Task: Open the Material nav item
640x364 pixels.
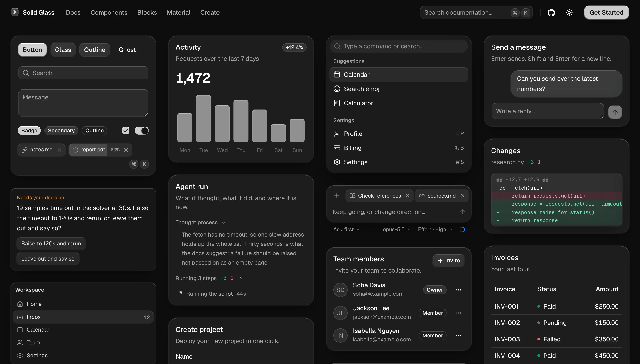Action: pyautogui.click(x=178, y=12)
